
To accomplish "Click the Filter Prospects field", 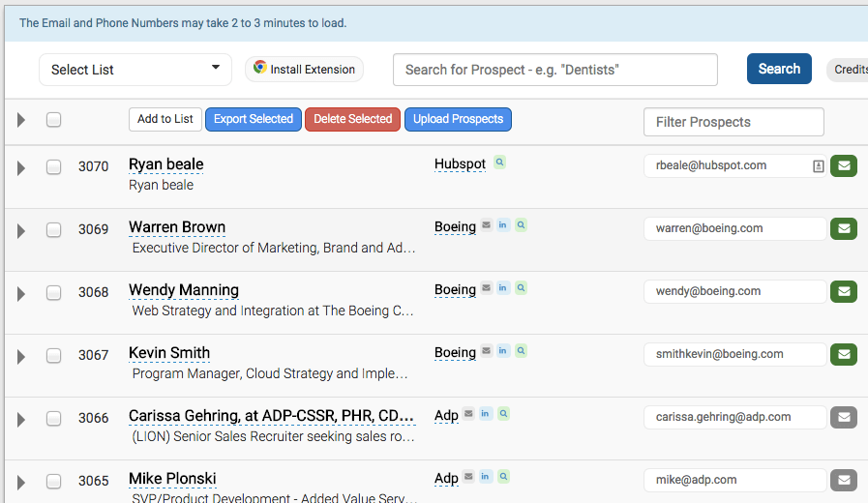I will coord(733,122).
